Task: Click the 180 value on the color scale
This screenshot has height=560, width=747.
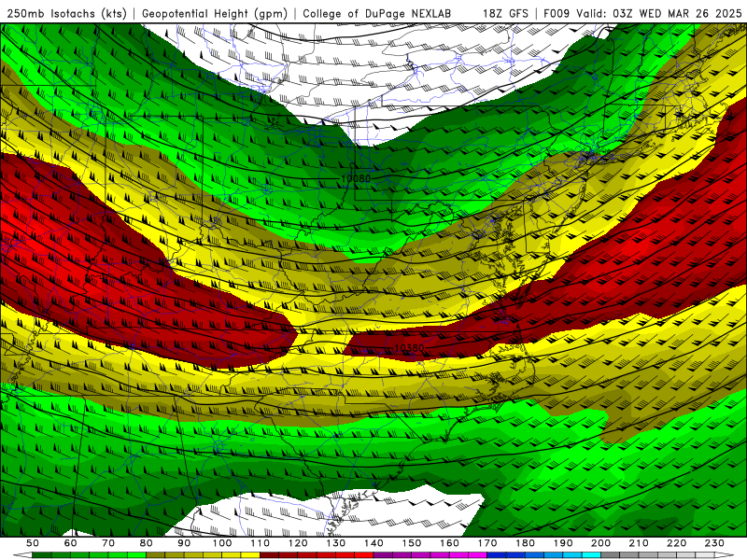Action: [525, 543]
